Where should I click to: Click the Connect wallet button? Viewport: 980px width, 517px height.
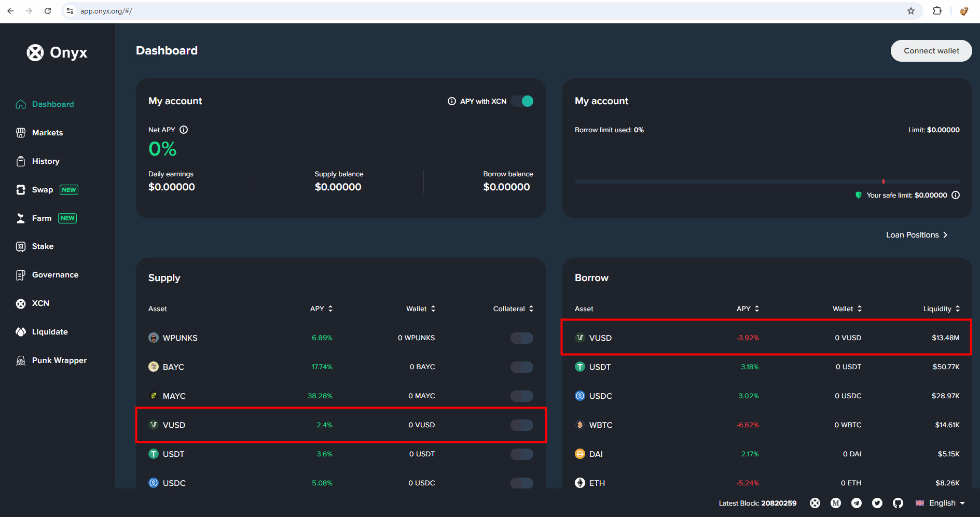pos(931,50)
